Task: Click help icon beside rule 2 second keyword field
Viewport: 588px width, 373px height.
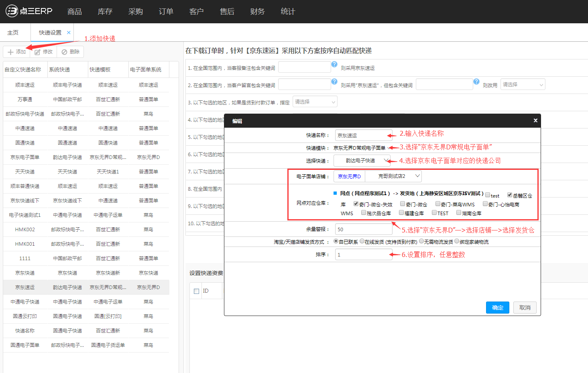Action: pos(476,82)
